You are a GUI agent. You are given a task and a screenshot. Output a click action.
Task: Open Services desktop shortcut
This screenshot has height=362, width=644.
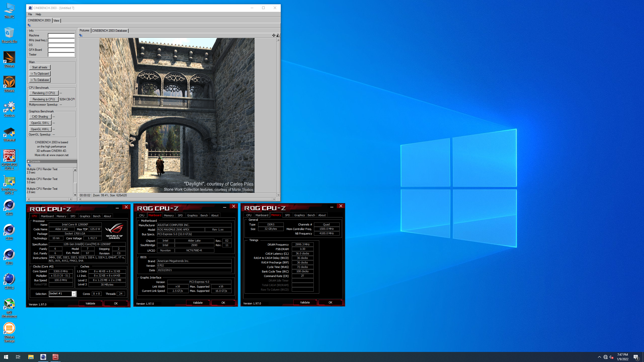coord(9,109)
